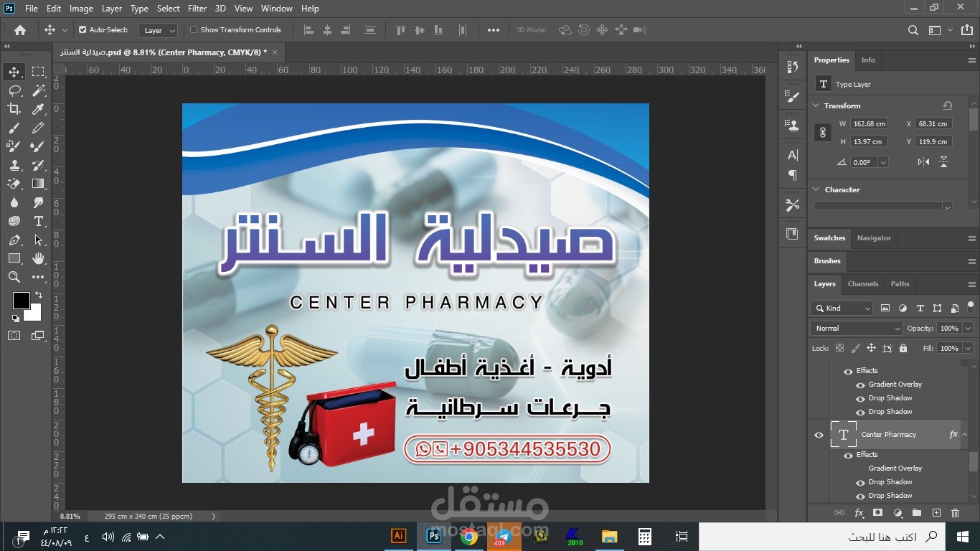Select the Path Selection arrow tool

pos(38,240)
